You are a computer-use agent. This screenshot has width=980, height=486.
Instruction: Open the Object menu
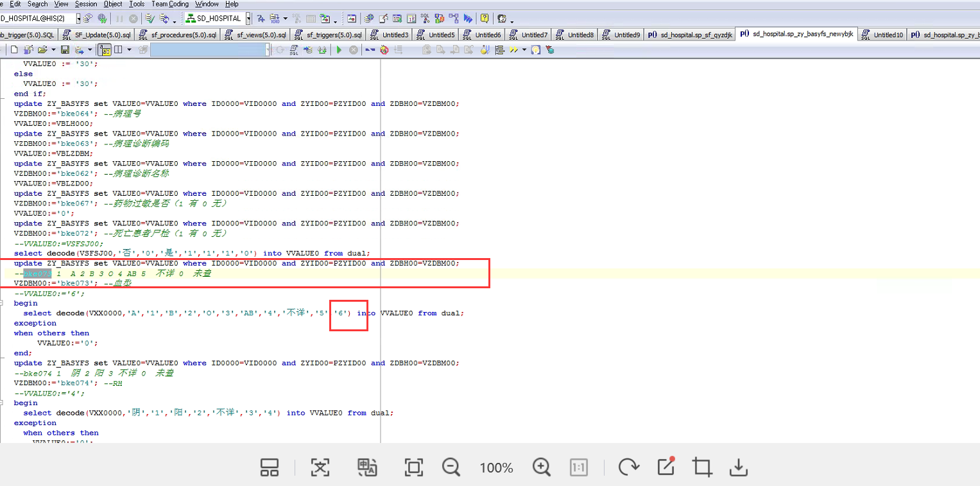[x=113, y=4]
